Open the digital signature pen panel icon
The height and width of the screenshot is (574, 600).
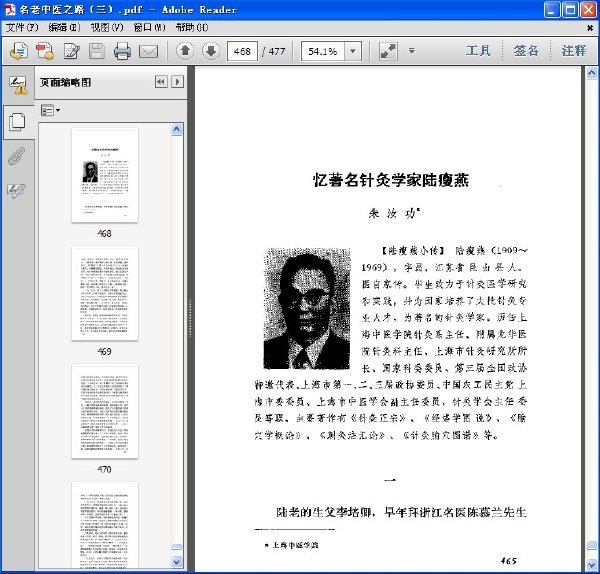(x=16, y=190)
